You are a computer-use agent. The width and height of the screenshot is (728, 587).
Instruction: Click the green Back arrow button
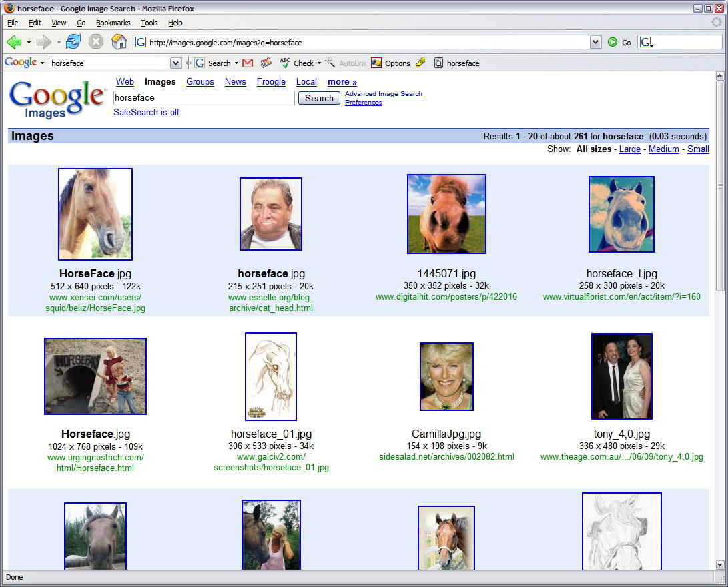[14, 42]
